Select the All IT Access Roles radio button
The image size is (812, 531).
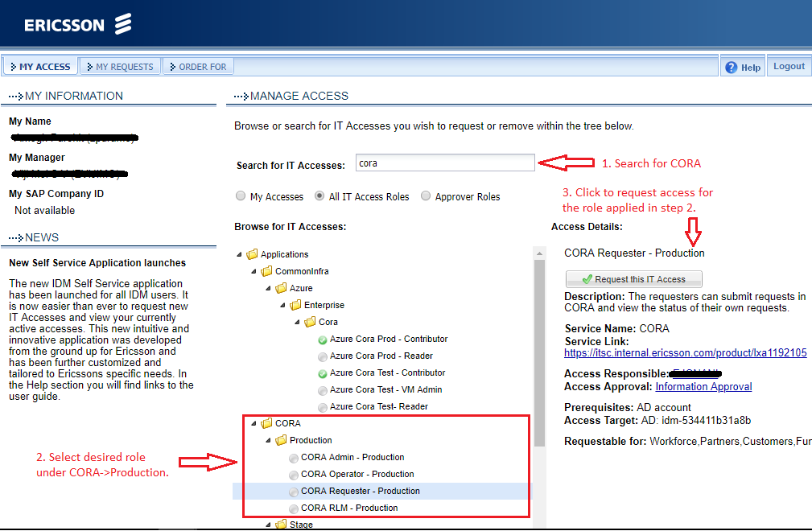(319, 196)
